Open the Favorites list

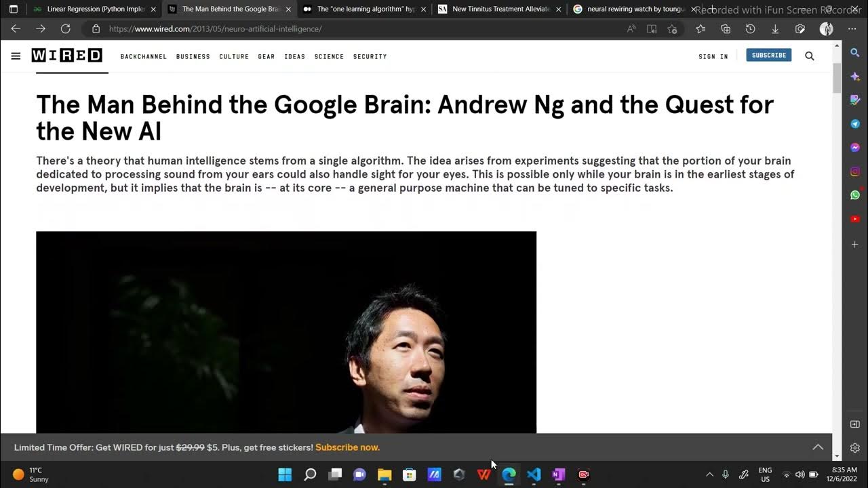click(701, 29)
